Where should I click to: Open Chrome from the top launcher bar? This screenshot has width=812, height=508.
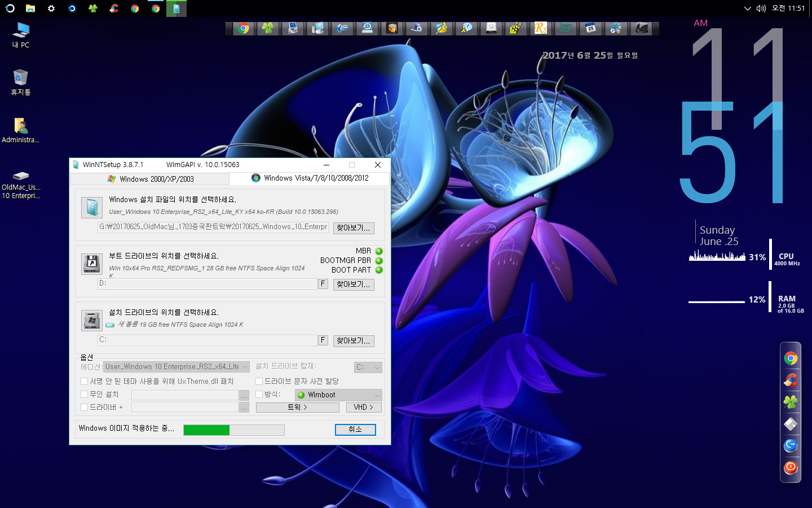pyautogui.click(x=244, y=28)
